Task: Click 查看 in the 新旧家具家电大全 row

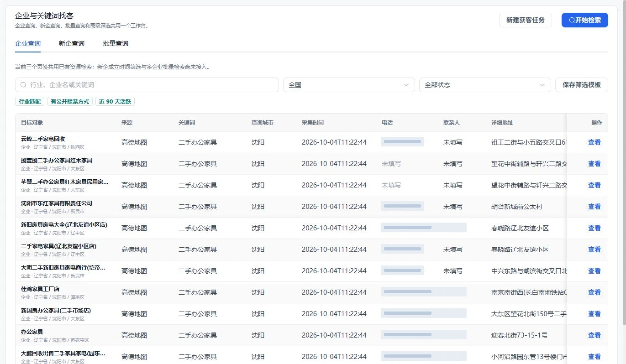Action: click(594, 228)
